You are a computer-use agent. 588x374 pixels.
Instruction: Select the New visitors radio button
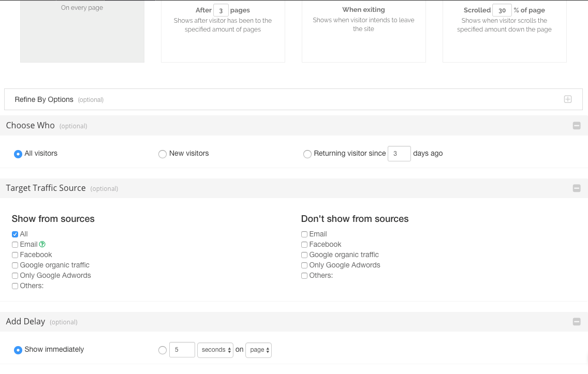(163, 154)
